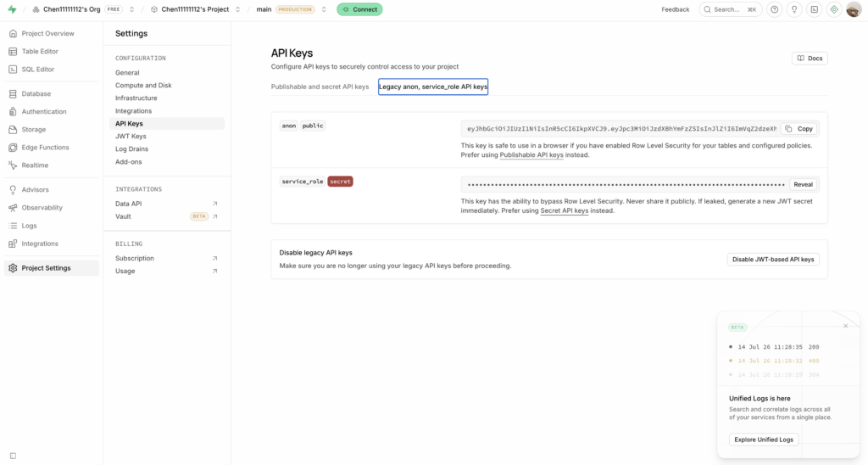Click the green Connect button
Image resolution: width=868 pixels, height=465 pixels.
(x=359, y=9)
